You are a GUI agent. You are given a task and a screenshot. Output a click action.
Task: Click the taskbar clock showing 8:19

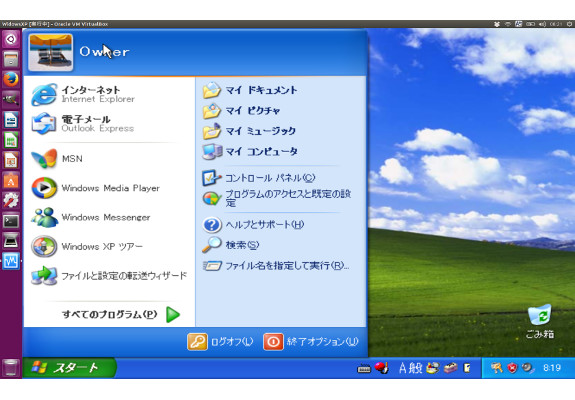pos(552,368)
